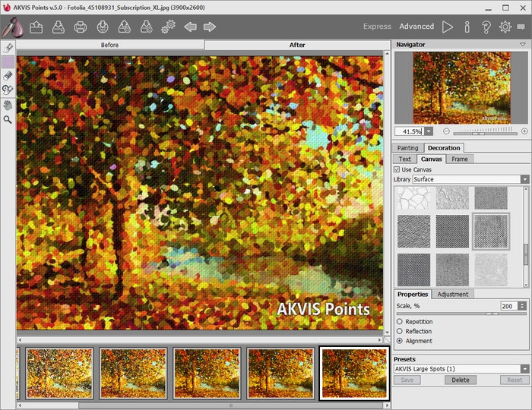Click the Scale value field
Screen dimensions: 532x410
click(x=509, y=306)
